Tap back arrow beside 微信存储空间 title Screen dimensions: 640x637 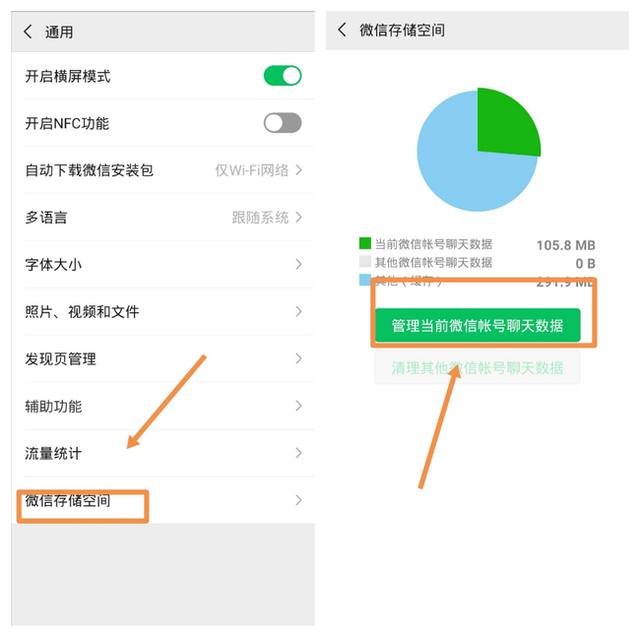coord(342,30)
